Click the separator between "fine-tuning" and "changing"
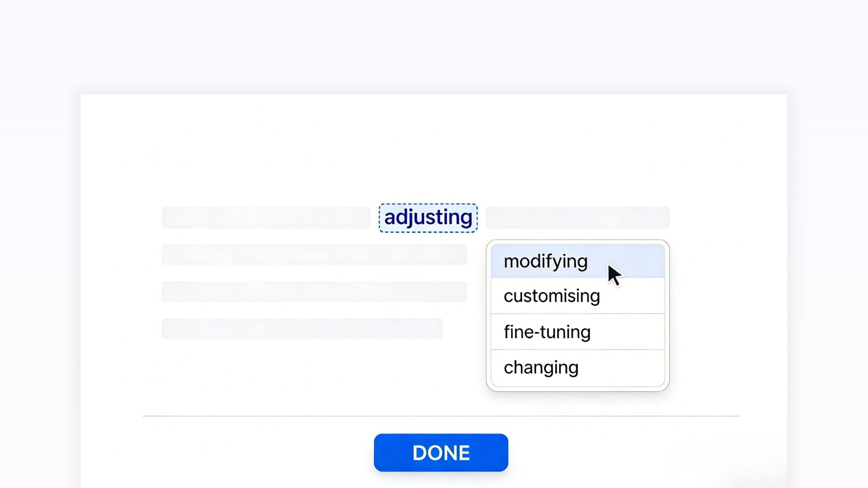 tap(578, 350)
